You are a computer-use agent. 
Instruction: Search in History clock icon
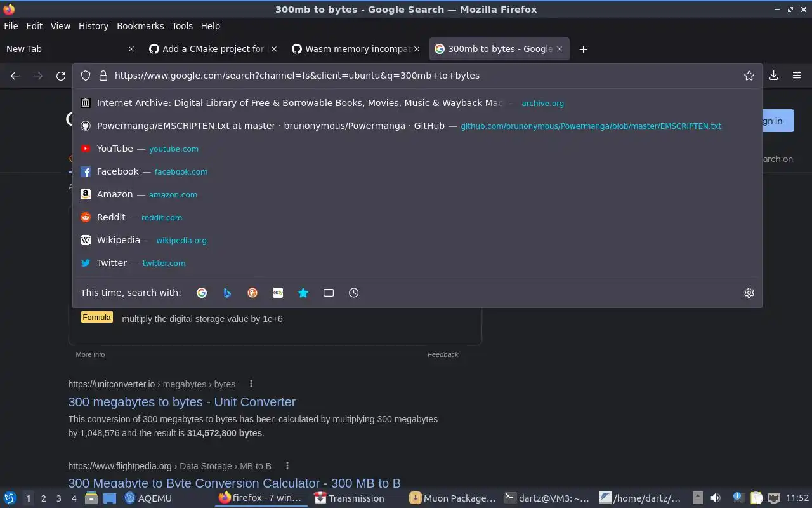click(354, 293)
